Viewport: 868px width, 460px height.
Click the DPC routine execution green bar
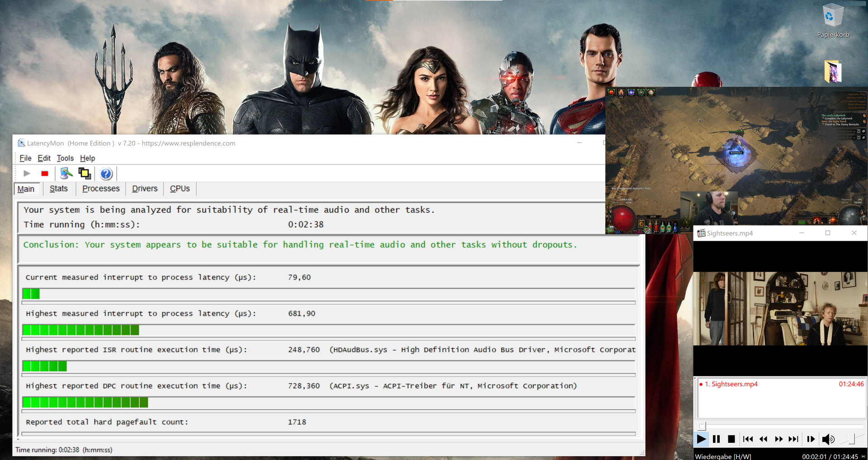(x=85, y=402)
